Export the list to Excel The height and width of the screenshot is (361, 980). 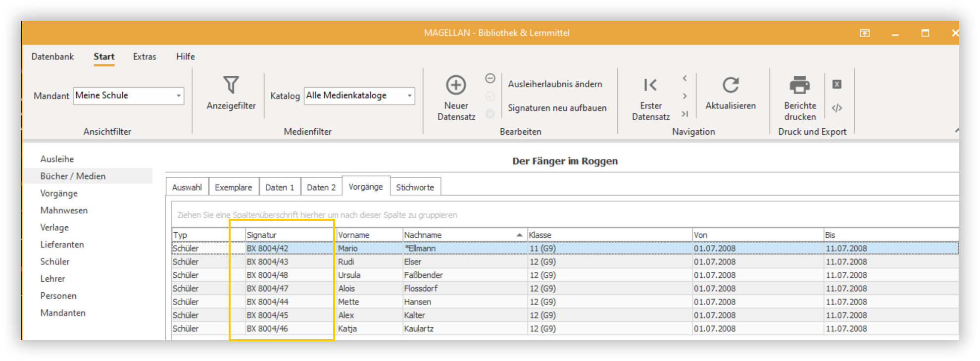click(837, 84)
